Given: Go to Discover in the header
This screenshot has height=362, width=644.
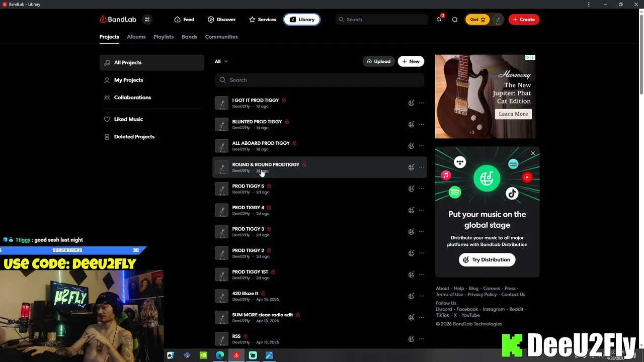Looking at the screenshot, I should (x=221, y=20).
